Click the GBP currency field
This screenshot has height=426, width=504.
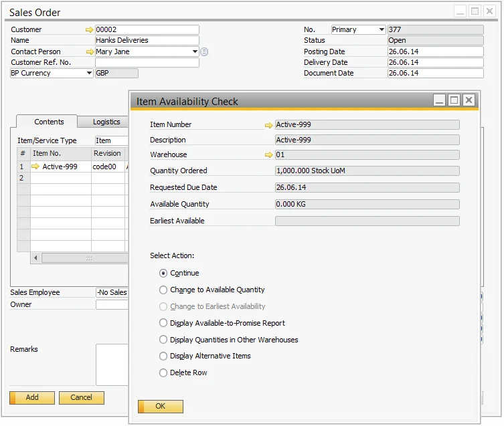(x=116, y=74)
